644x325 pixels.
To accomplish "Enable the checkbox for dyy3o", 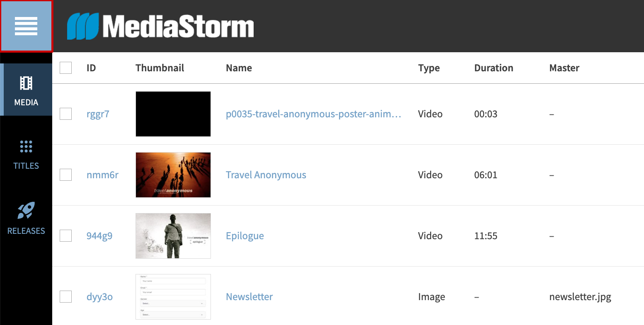I will [65, 297].
